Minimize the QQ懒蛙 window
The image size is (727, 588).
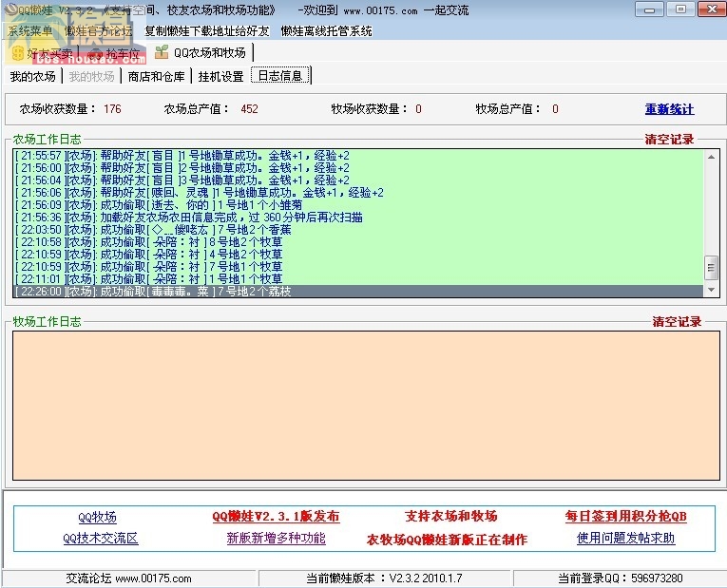click(650, 9)
